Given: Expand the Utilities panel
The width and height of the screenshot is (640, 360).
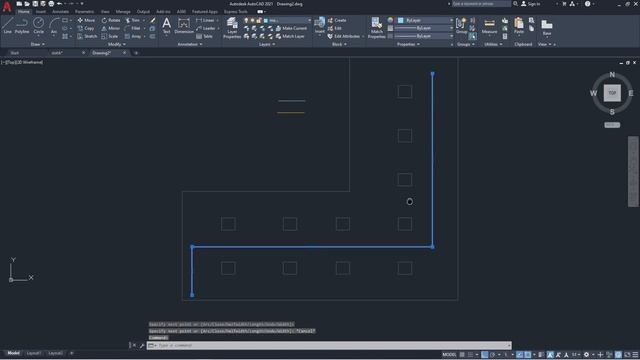Looking at the screenshot, I should click(493, 44).
